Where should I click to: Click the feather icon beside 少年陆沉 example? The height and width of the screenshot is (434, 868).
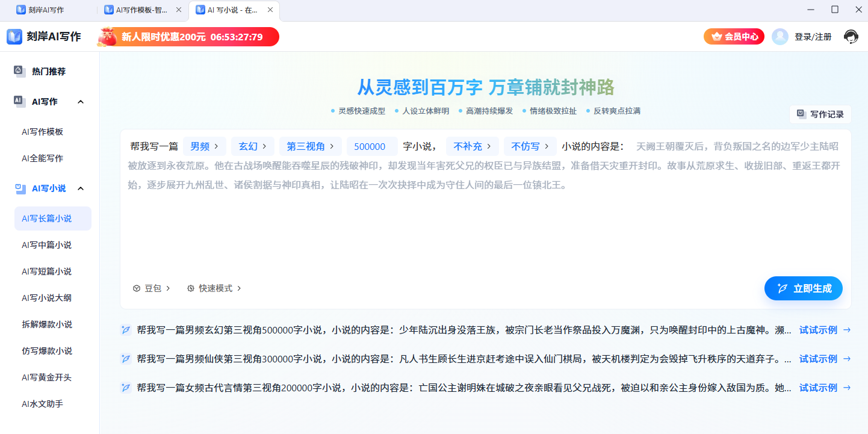(x=125, y=330)
